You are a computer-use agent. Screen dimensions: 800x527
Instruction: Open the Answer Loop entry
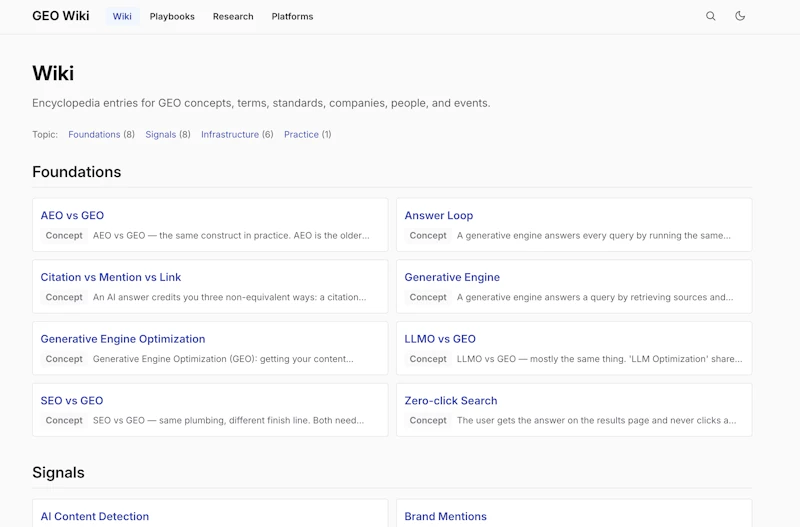pyautogui.click(x=439, y=215)
